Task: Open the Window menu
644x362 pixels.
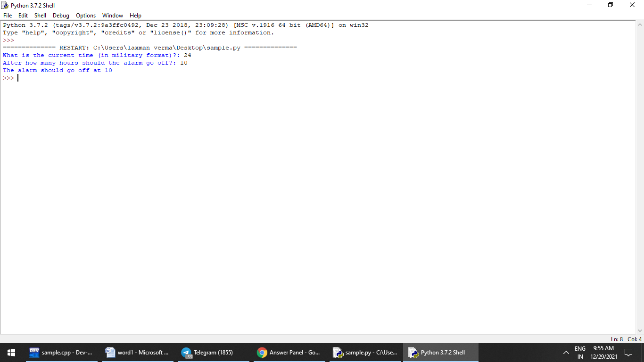Action: click(113, 16)
